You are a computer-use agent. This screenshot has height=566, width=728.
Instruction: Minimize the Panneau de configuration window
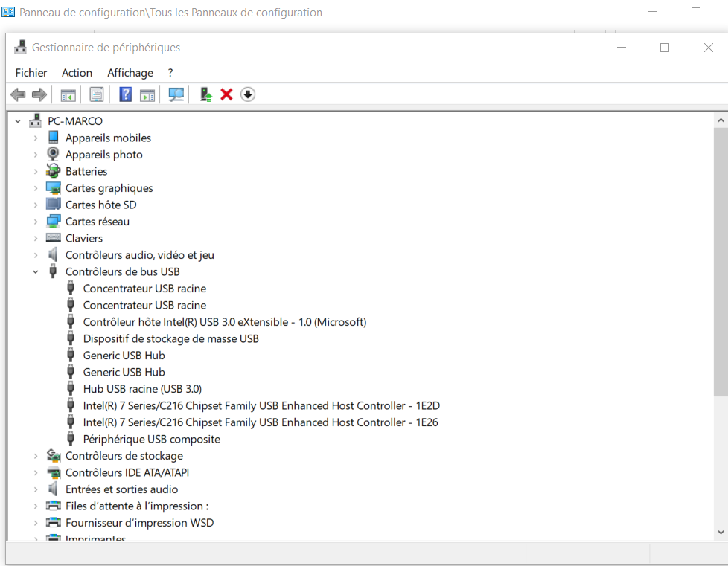653,12
